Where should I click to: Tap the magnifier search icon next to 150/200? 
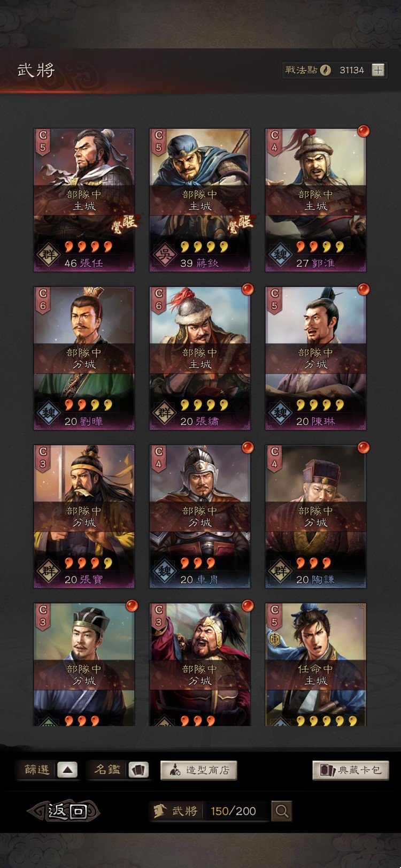282,811
